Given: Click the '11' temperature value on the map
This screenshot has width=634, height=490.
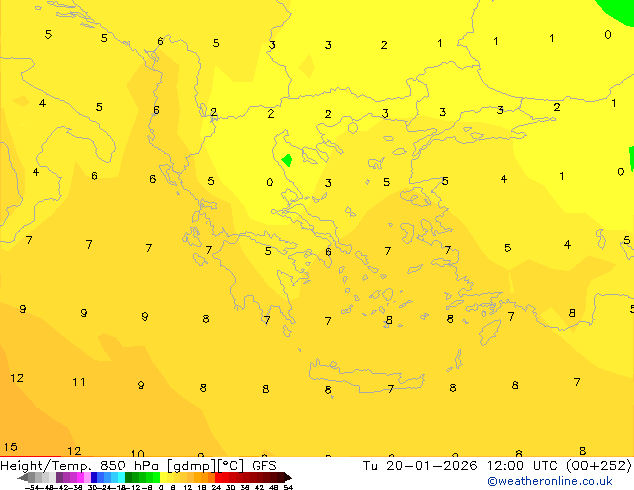Looking at the screenshot, I should coord(79,382).
